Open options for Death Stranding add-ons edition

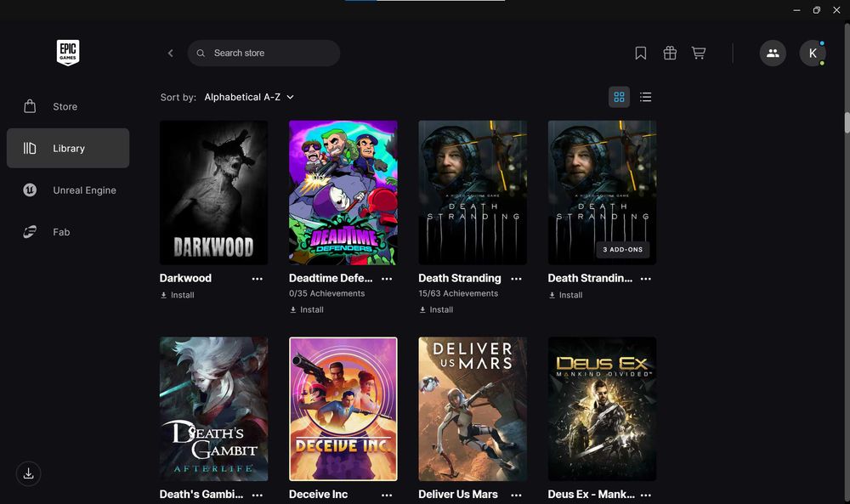[646, 279]
